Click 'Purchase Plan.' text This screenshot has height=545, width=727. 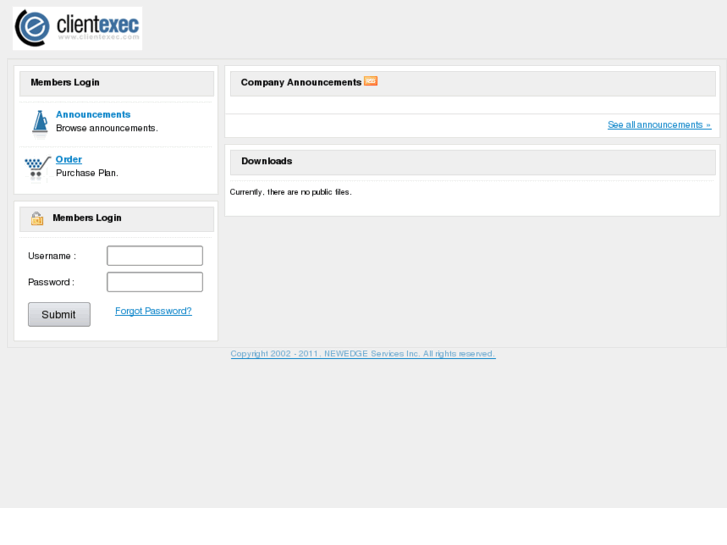(x=87, y=173)
